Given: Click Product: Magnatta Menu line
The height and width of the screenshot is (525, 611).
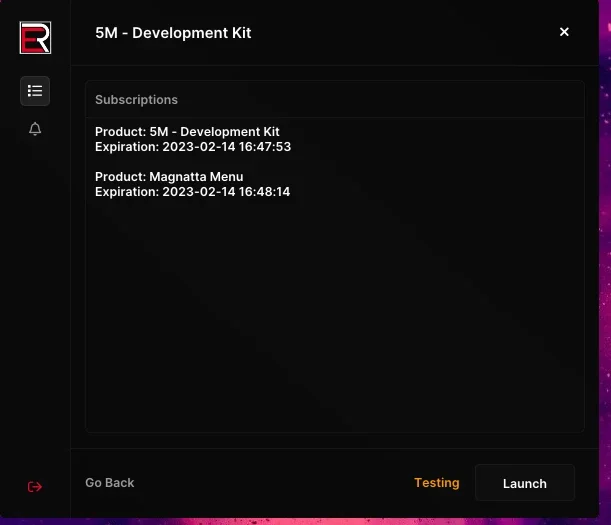Looking at the screenshot, I should click(x=169, y=177).
